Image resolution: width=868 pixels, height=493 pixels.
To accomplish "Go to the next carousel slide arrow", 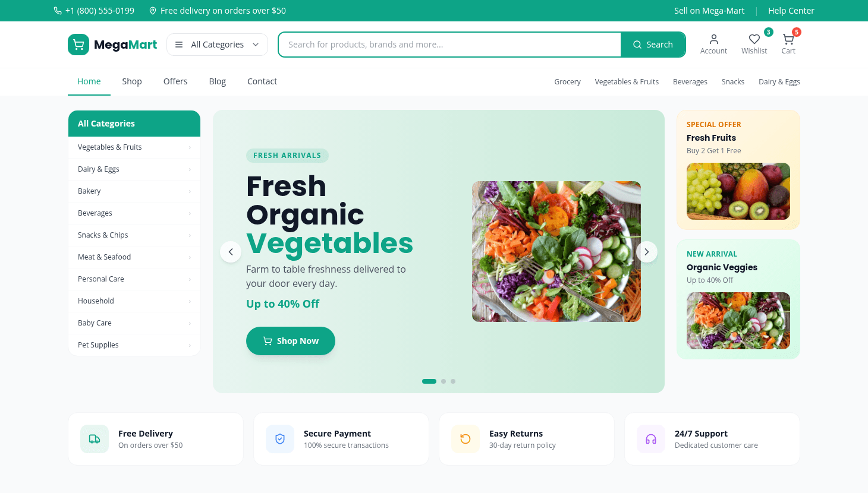I will tap(647, 252).
